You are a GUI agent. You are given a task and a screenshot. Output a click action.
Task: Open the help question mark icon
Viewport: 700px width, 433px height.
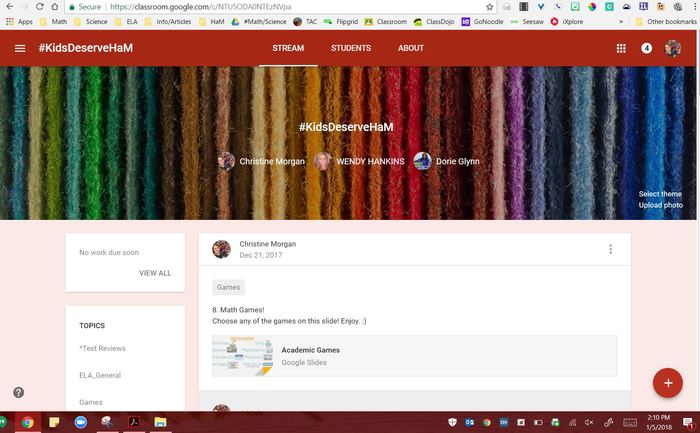pos(18,393)
